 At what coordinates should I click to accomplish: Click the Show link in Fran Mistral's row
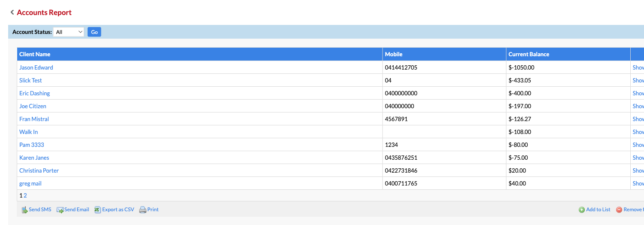click(x=638, y=119)
